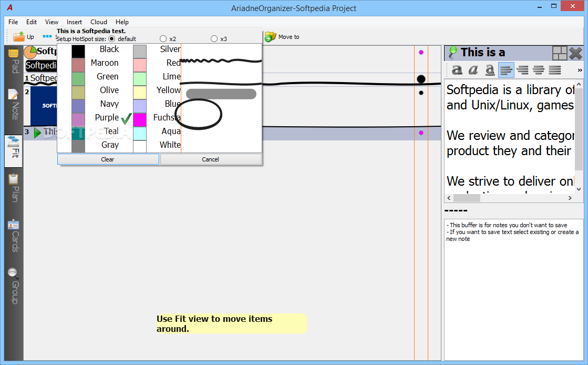Viewport: 588px width, 365px height.
Task: Click the green pin icon in note header
Action: [x=453, y=52]
